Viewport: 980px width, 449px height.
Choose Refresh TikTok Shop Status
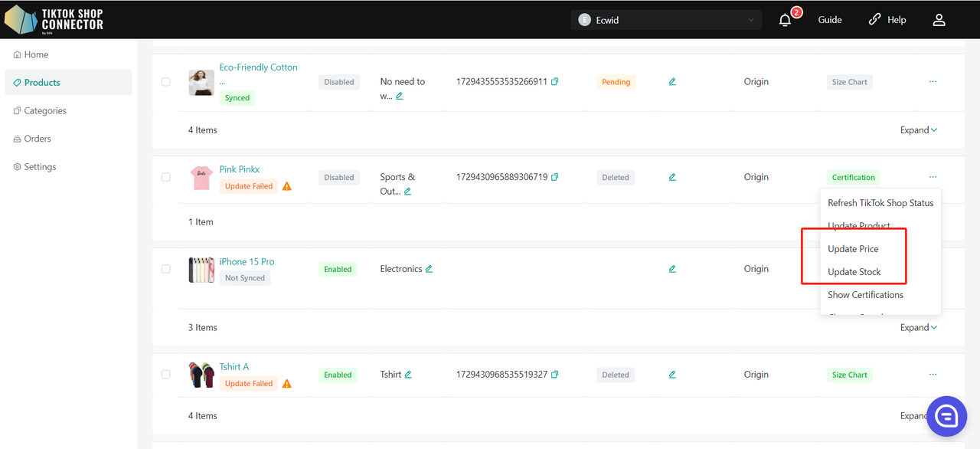[x=880, y=203]
